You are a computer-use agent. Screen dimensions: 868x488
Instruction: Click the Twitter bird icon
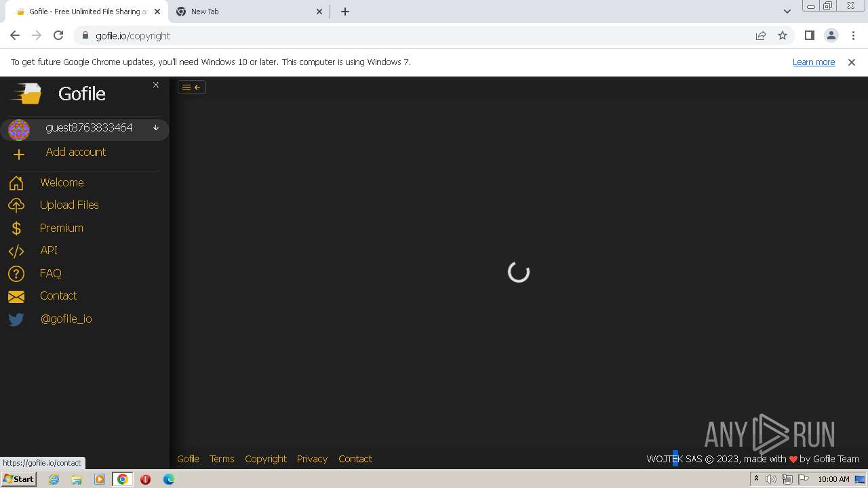(x=16, y=319)
